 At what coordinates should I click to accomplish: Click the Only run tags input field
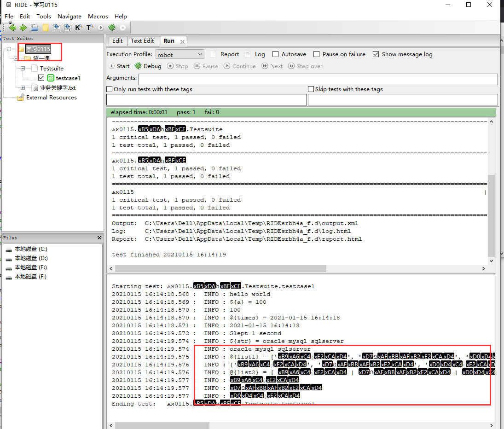click(x=207, y=99)
